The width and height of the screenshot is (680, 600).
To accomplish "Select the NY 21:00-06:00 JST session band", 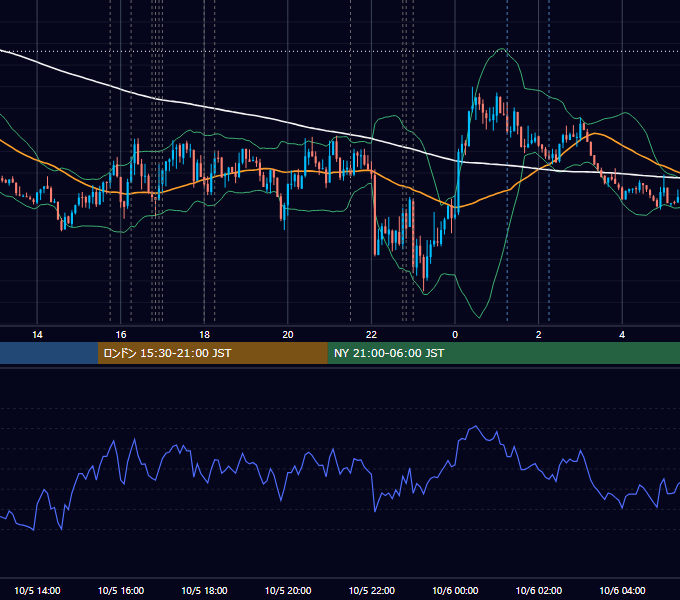I will tap(503, 353).
